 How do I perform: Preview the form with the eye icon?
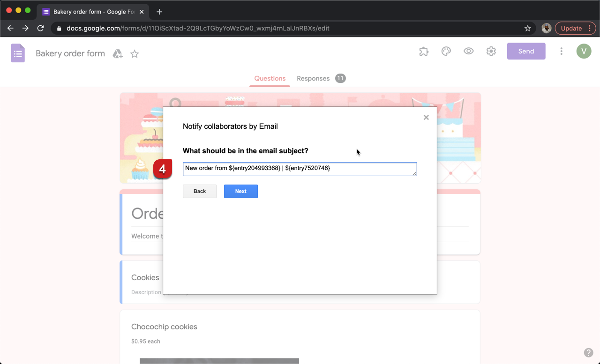468,51
